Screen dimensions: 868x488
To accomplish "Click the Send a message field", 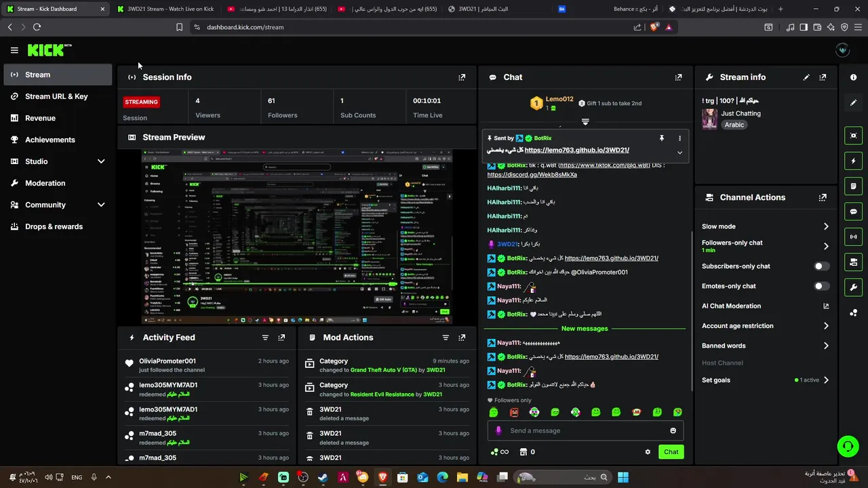I will pos(585,430).
